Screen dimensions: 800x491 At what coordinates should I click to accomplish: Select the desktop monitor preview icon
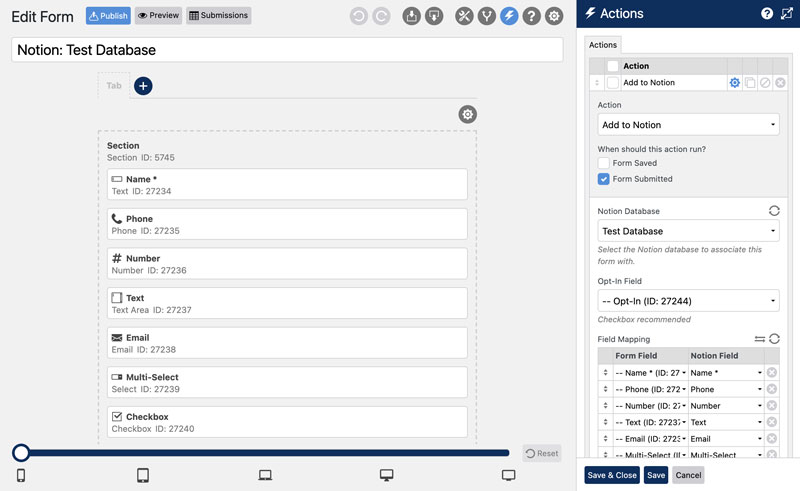click(387, 475)
